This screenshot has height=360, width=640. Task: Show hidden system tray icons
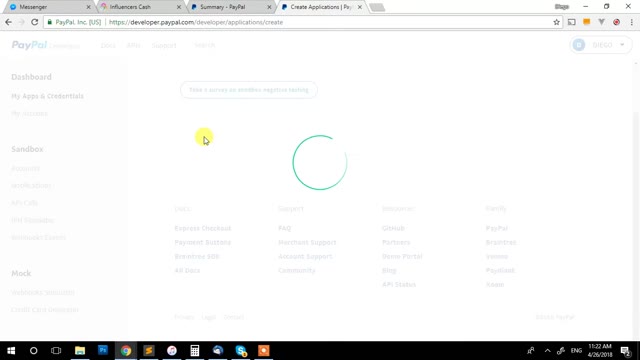point(547,351)
